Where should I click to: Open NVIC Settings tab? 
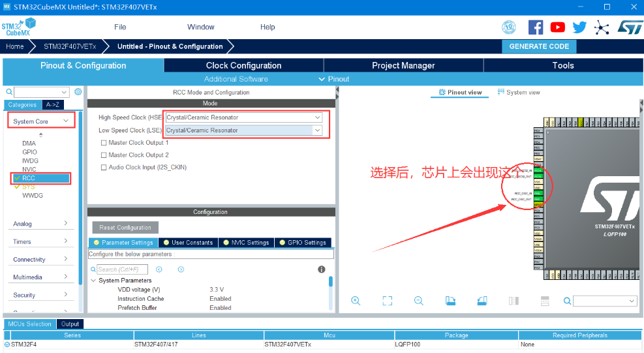[246, 243]
